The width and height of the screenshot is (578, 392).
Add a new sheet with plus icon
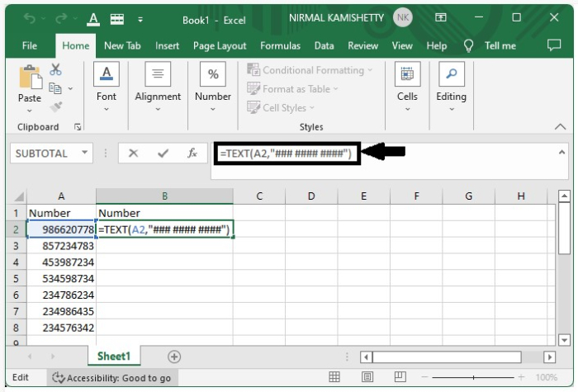coord(174,357)
